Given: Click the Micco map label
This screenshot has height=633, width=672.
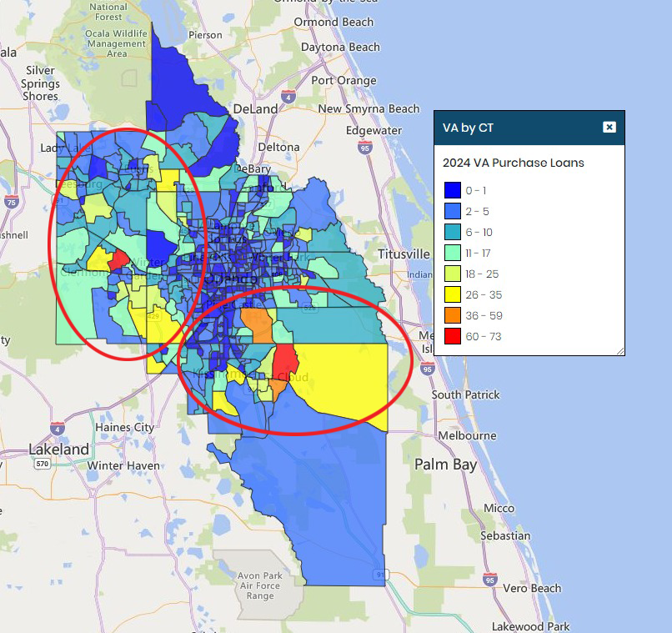Looking at the screenshot, I should (x=499, y=508).
